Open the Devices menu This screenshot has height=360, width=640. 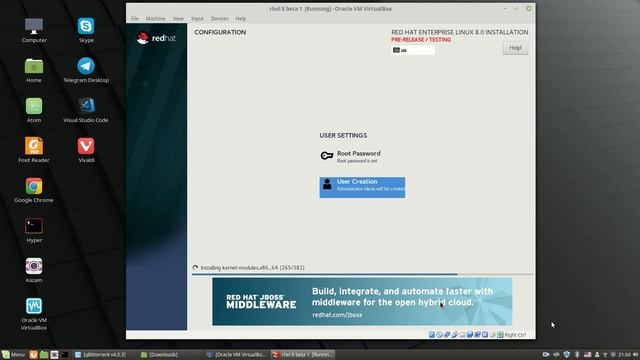[x=220, y=19]
